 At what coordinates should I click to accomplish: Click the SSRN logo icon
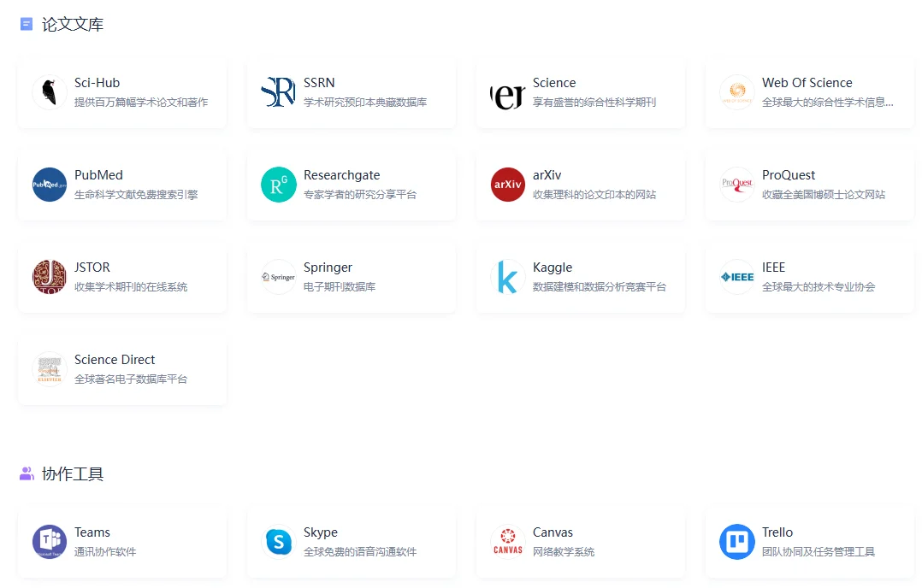[x=279, y=92]
